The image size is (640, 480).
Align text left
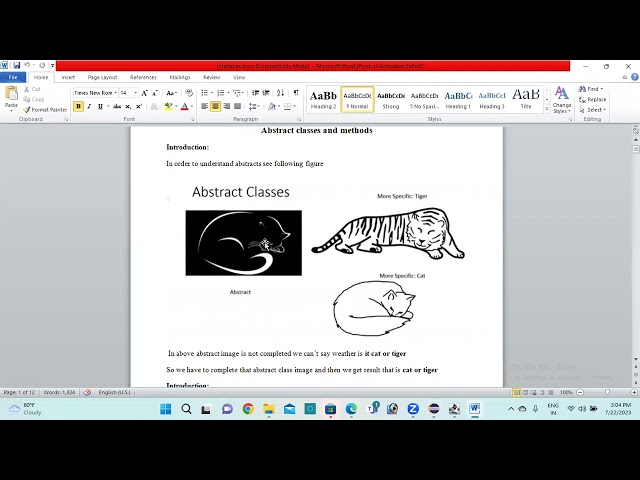pyautogui.click(x=204, y=107)
